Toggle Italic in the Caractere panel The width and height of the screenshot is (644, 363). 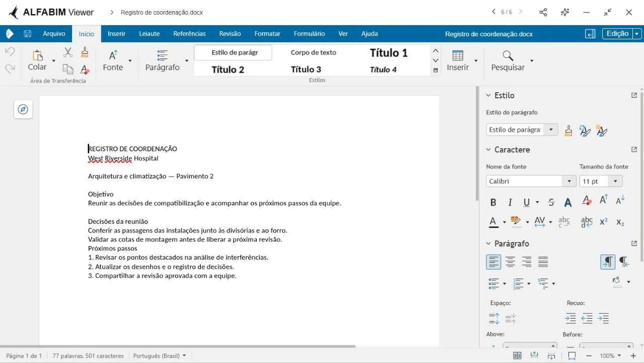[510, 202]
